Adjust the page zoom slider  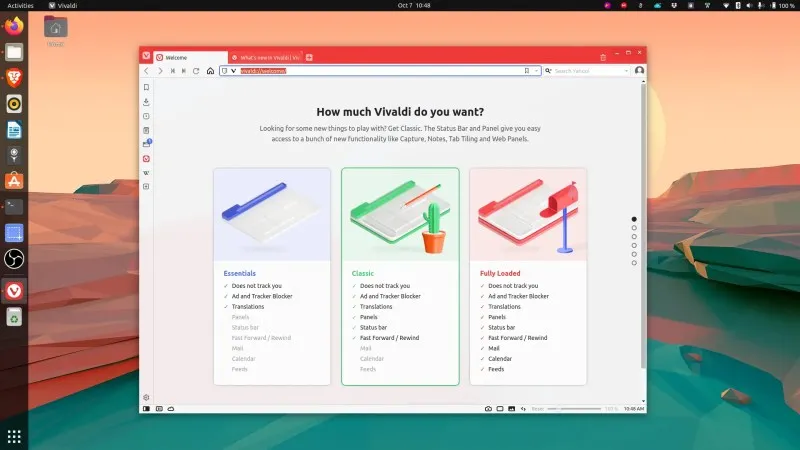pos(574,409)
